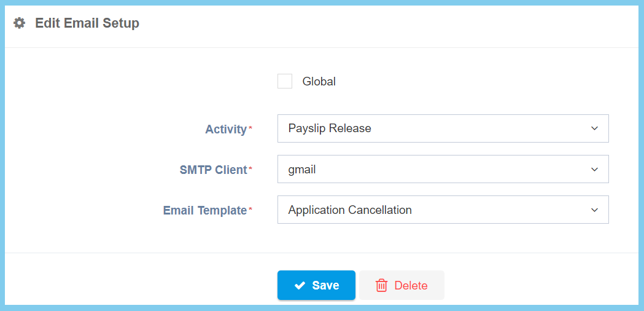Click the chevron arrow in the Email Template field

pyautogui.click(x=594, y=210)
